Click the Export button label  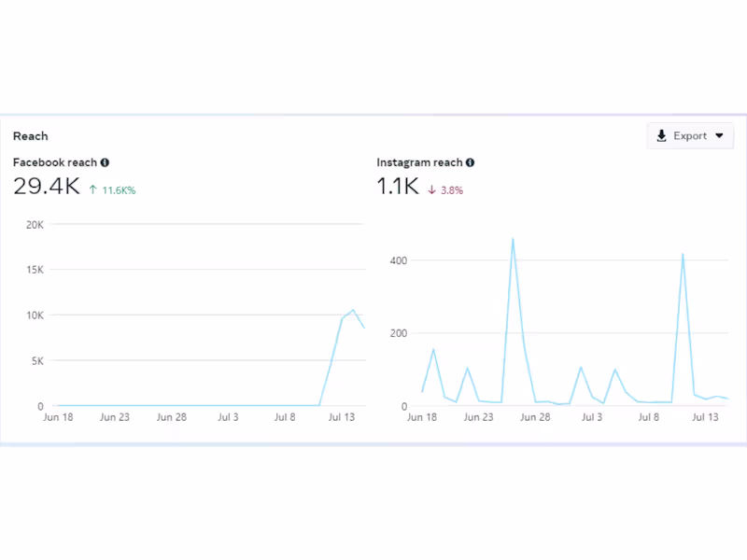pos(690,135)
